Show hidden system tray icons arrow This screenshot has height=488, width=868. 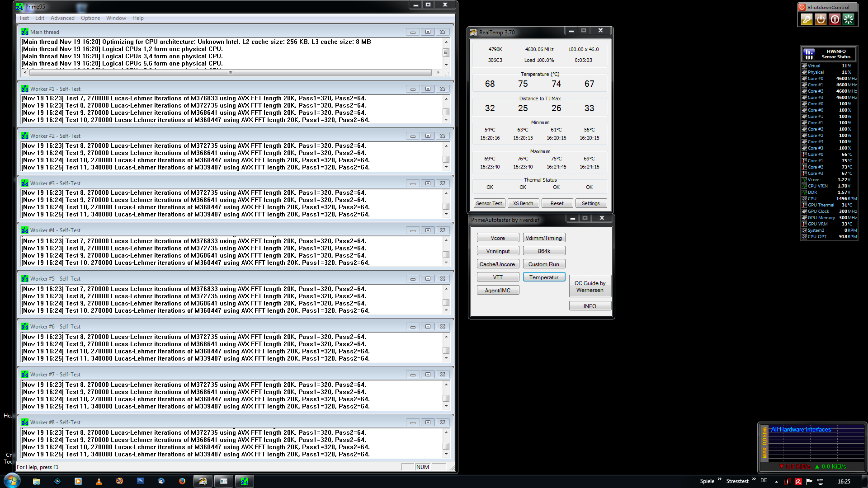[776, 482]
